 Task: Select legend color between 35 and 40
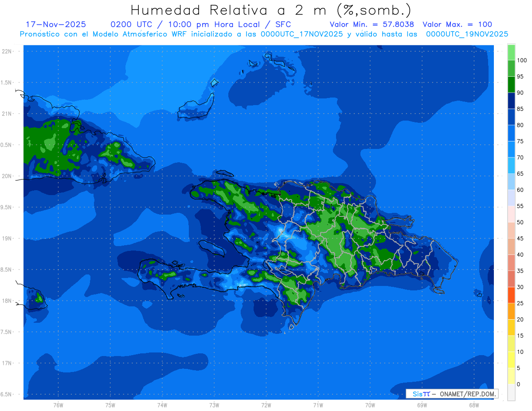pyautogui.click(x=511, y=262)
